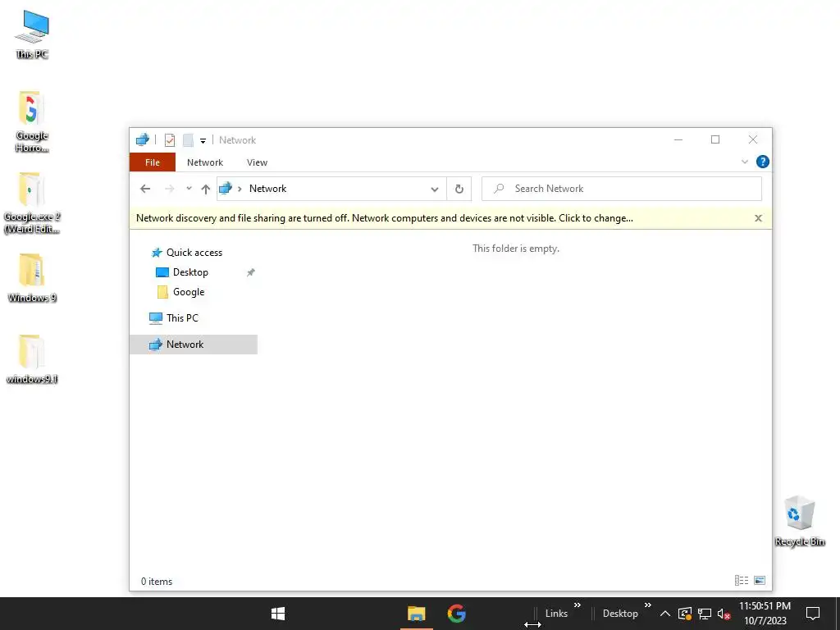The image size is (840, 630).
Task: Select Google folder in the navigation pane
Action: (188, 292)
